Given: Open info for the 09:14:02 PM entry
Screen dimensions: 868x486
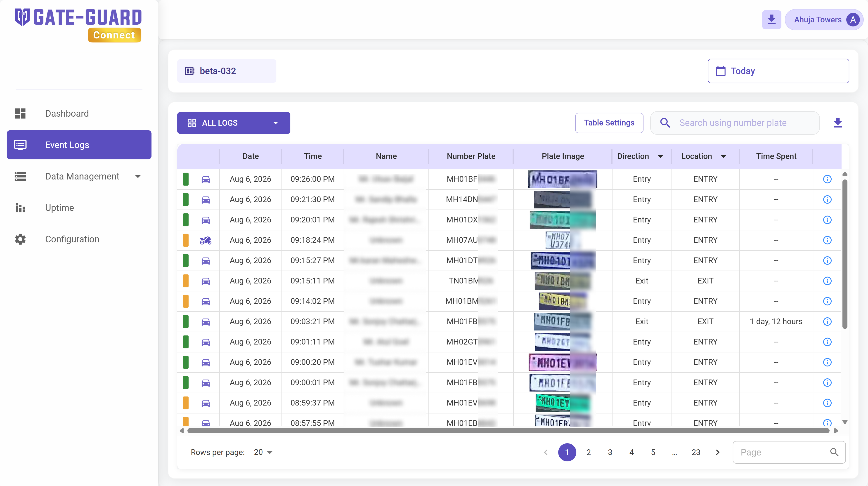Looking at the screenshot, I should point(827,301).
